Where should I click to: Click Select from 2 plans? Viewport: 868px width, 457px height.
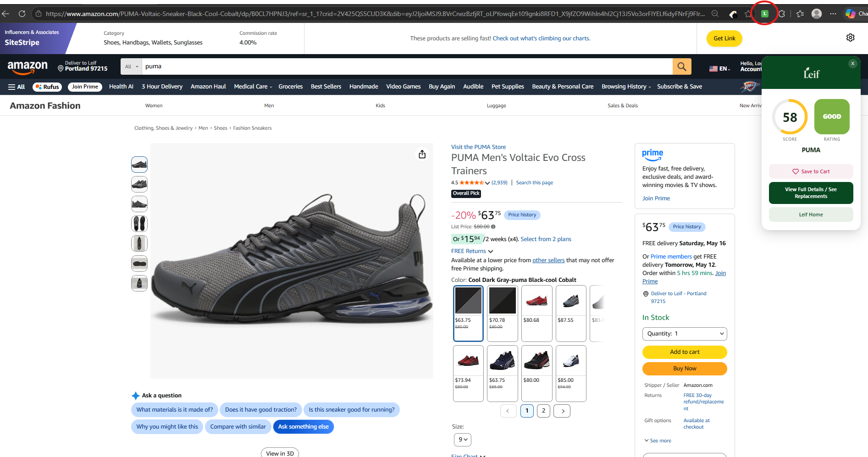[x=546, y=239]
